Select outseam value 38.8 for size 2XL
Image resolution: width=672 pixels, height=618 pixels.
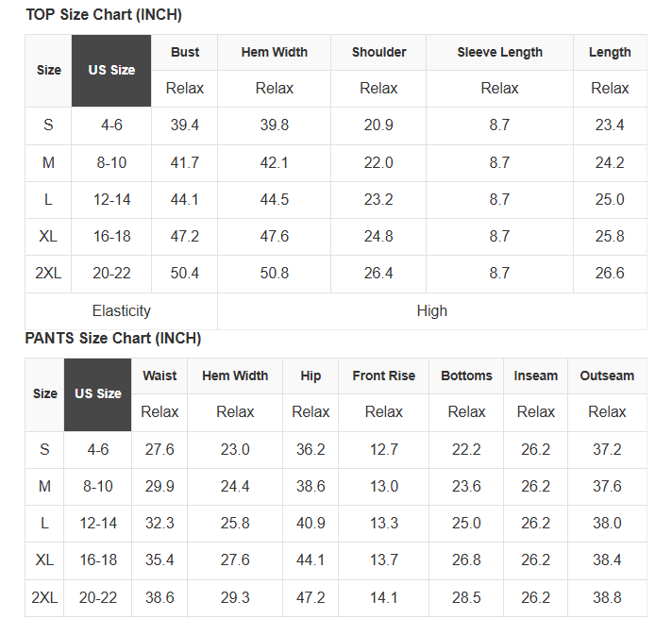point(607,597)
